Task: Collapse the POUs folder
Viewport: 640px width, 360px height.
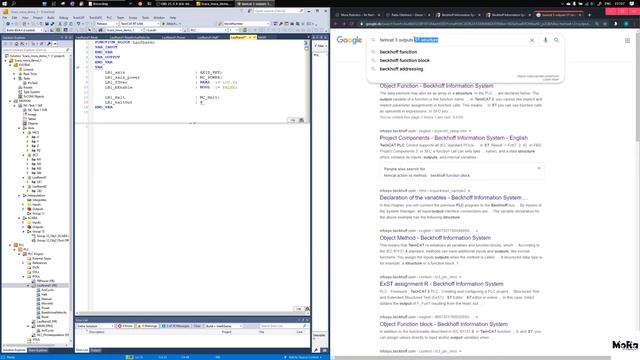Action: click(24, 276)
